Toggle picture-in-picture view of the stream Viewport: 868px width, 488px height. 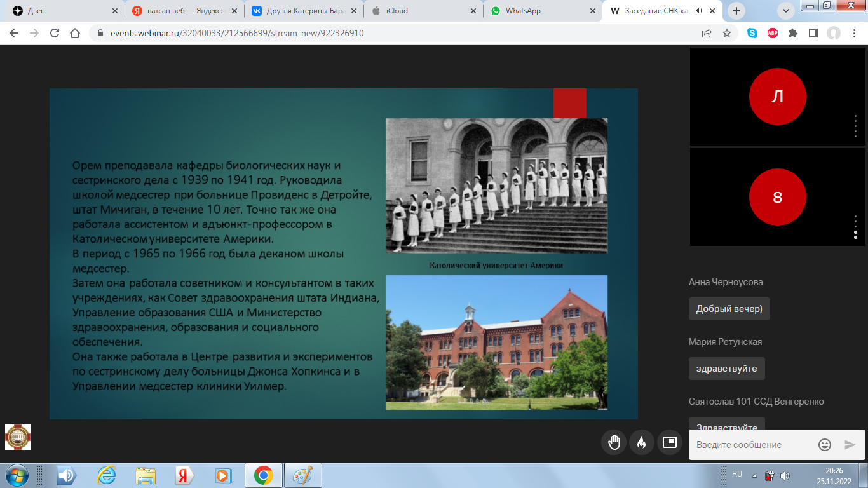(670, 443)
